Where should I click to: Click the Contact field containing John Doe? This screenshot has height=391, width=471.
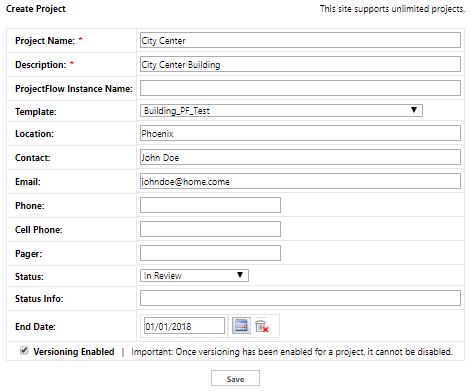coord(300,157)
